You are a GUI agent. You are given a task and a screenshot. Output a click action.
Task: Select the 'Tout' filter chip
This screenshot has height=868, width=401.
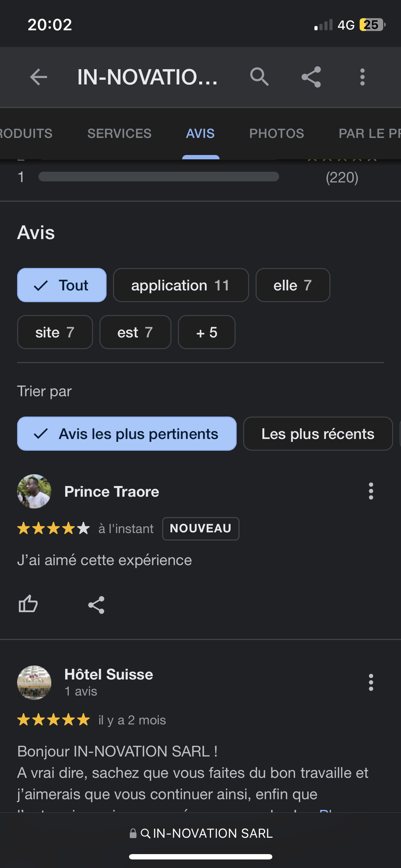point(62,285)
